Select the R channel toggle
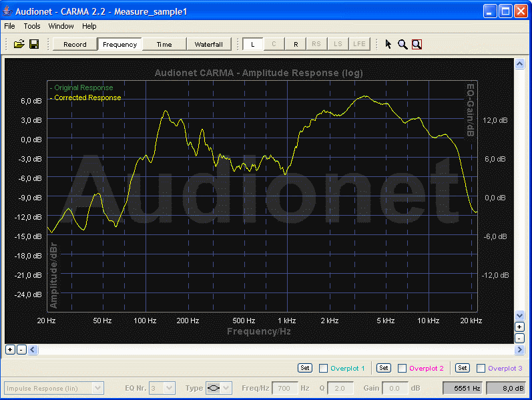The height and width of the screenshot is (400, 532). point(296,44)
